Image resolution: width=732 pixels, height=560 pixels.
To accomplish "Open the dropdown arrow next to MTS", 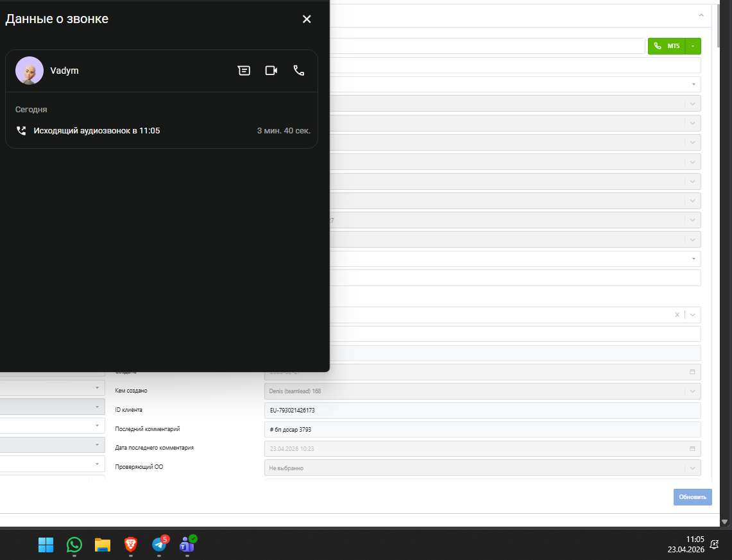I will pos(693,46).
